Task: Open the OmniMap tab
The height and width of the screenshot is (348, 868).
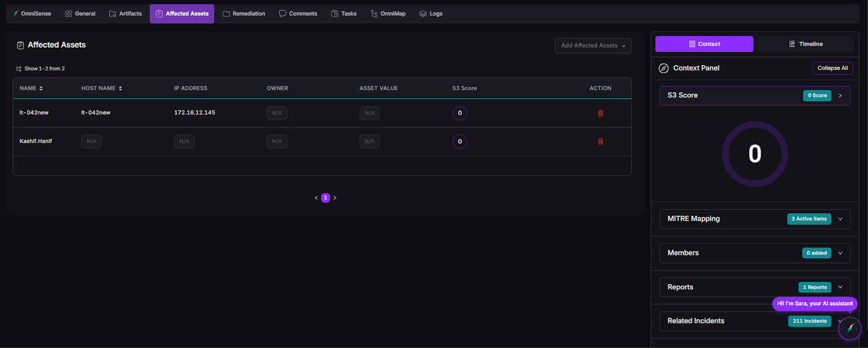Action: [388, 14]
